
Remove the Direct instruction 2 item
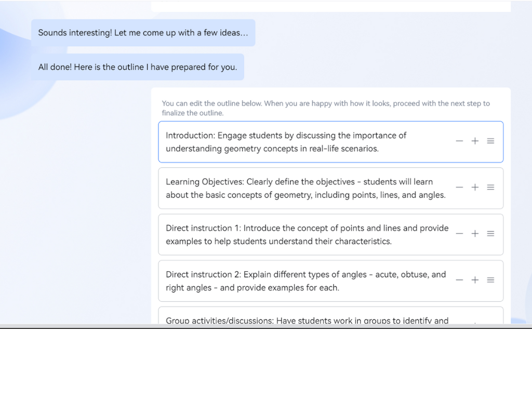459,280
